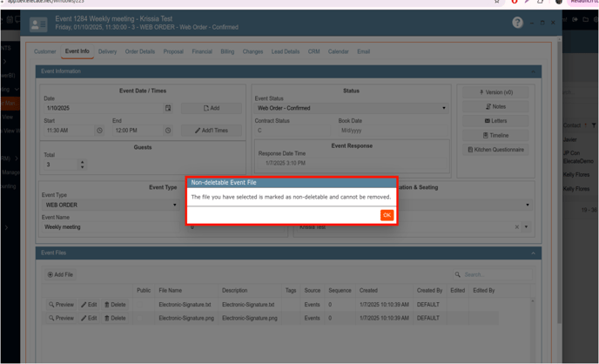Viewport: 599px width, 364px height.
Task: Click the Add File button
Action: [x=60, y=275]
